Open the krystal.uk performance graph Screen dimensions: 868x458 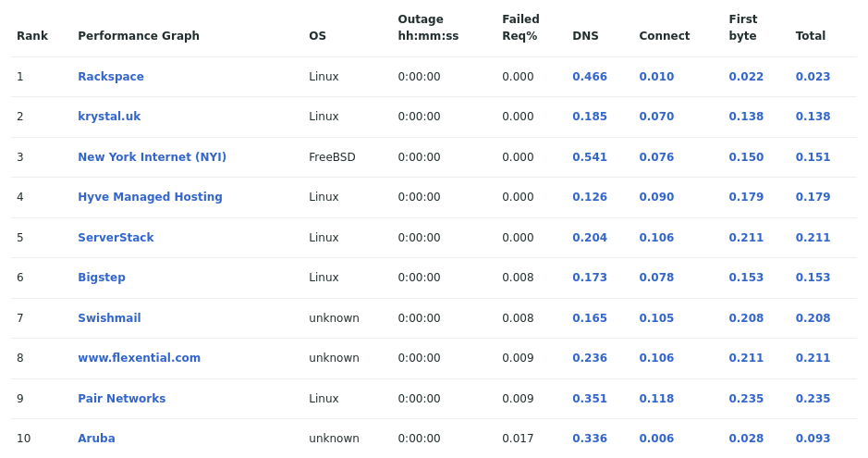[x=109, y=117]
